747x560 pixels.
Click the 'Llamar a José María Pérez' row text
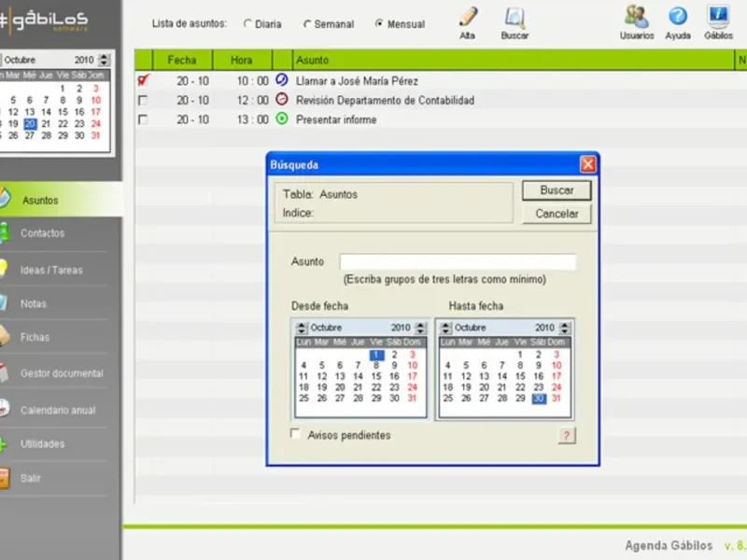click(357, 81)
